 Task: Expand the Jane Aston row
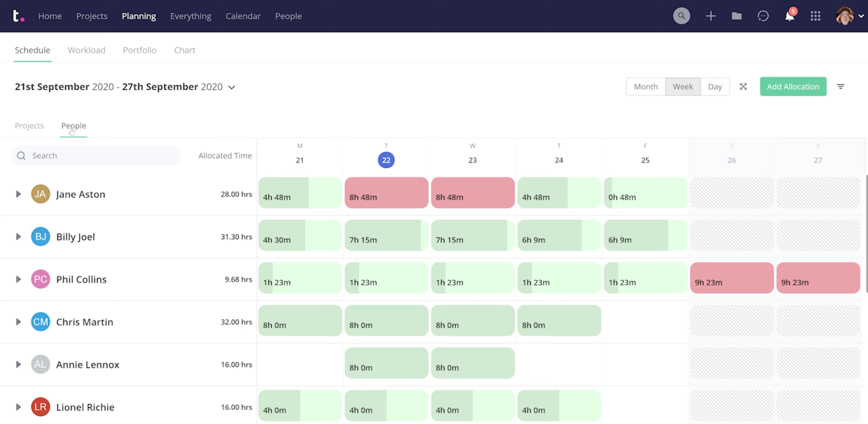[x=18, y=194]
